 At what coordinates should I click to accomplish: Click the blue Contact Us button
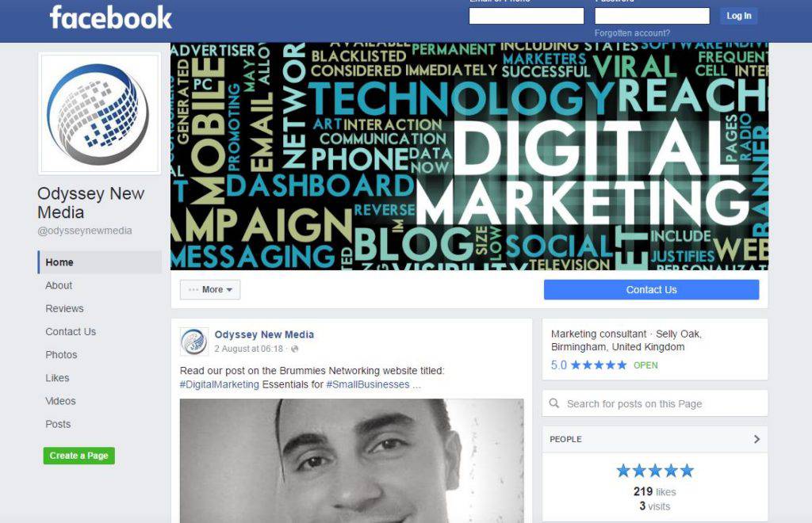pos(652,290)
